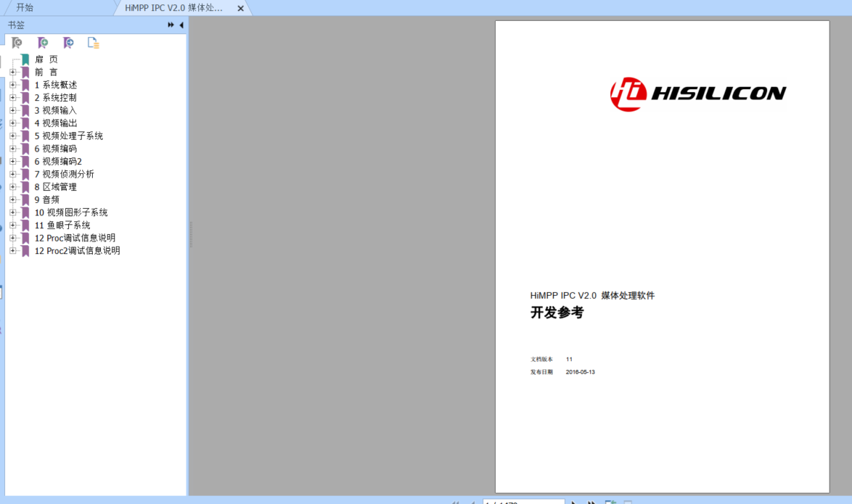This screenshot has width=852, height=504.
Task: Click the double-arrow icon in bookmarks panel header
Action: [x=171, y=25]
